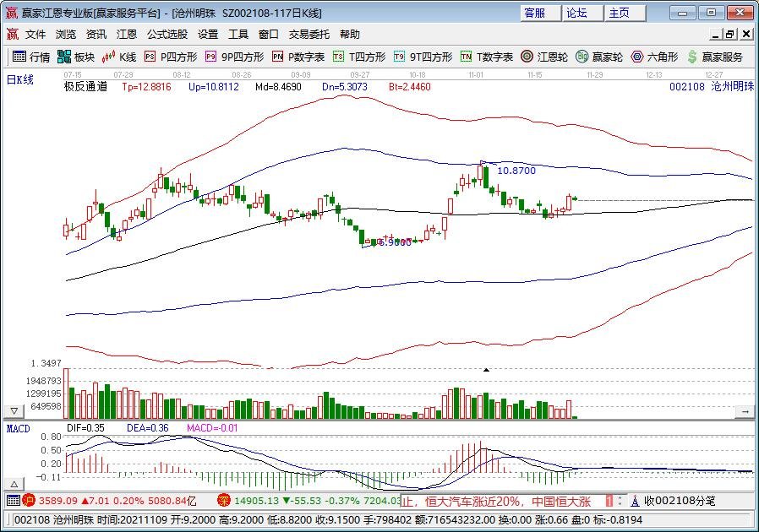Open the 窗口 menu
This screenshot has width=759, height=532.
269,35
